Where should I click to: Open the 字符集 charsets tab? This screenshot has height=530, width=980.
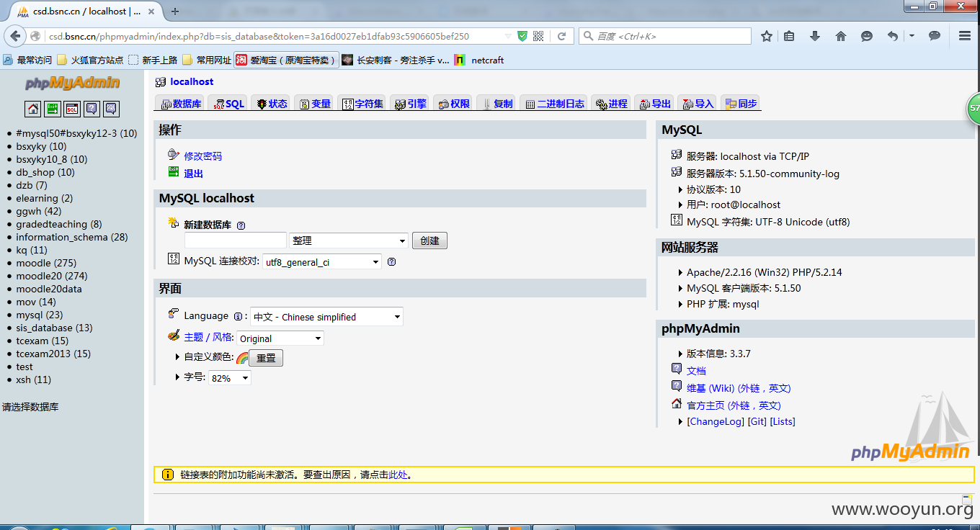point(362,104)
